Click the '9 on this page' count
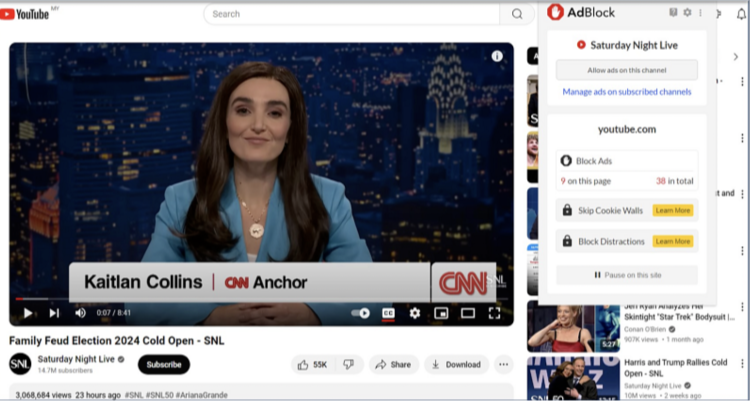This screenshot has width=750, height=401. (x=586, y=181)
